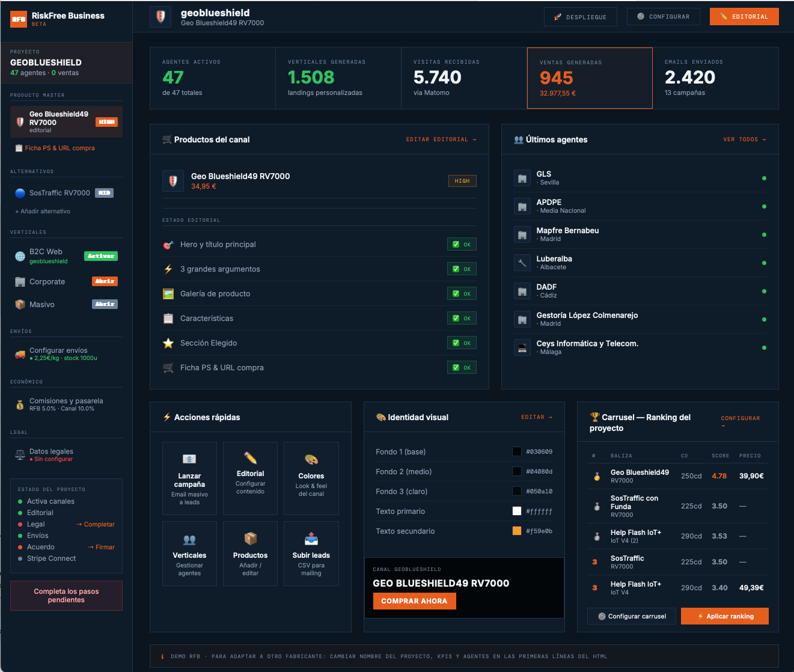Click the B2C Web globe icon
Image resolution: width=794 pixels, height=672 pixels.
[x=20, y=256]
